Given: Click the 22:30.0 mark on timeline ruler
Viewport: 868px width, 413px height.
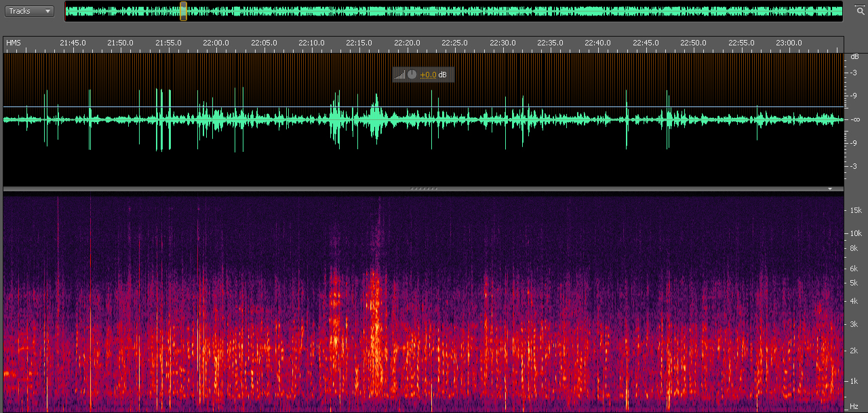Looking at the screenshot, I should tap(502, 43).
